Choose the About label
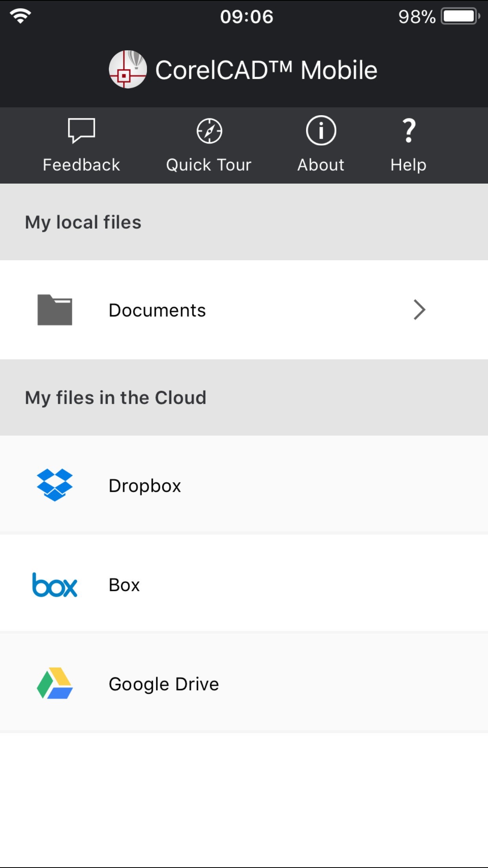 pos(321,165)
